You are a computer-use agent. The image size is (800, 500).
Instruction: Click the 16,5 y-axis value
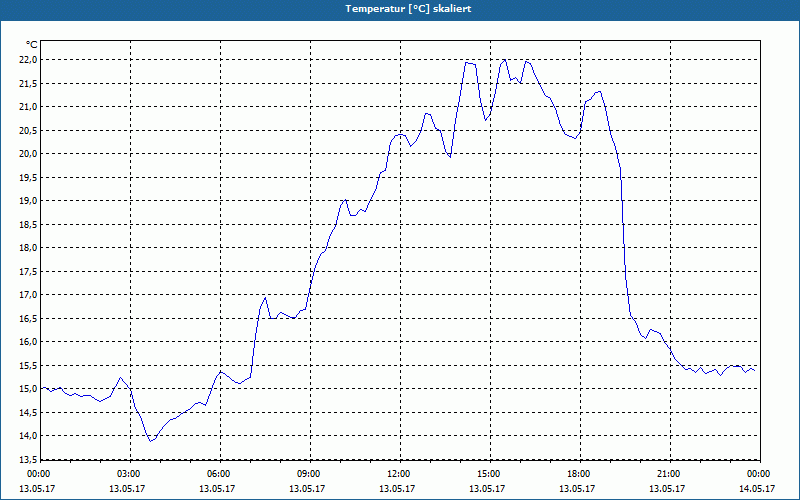(29, 318)
